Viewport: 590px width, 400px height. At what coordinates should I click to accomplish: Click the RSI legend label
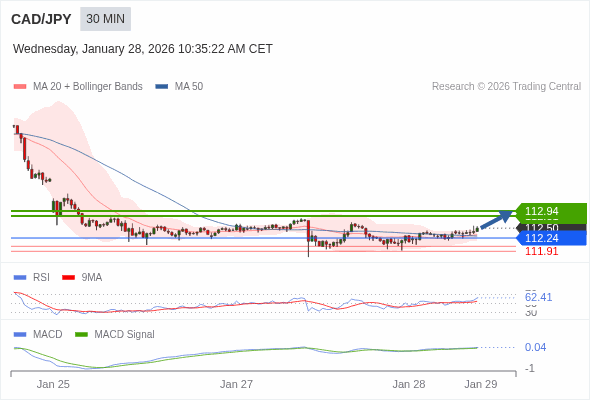(x=41, y=278)
